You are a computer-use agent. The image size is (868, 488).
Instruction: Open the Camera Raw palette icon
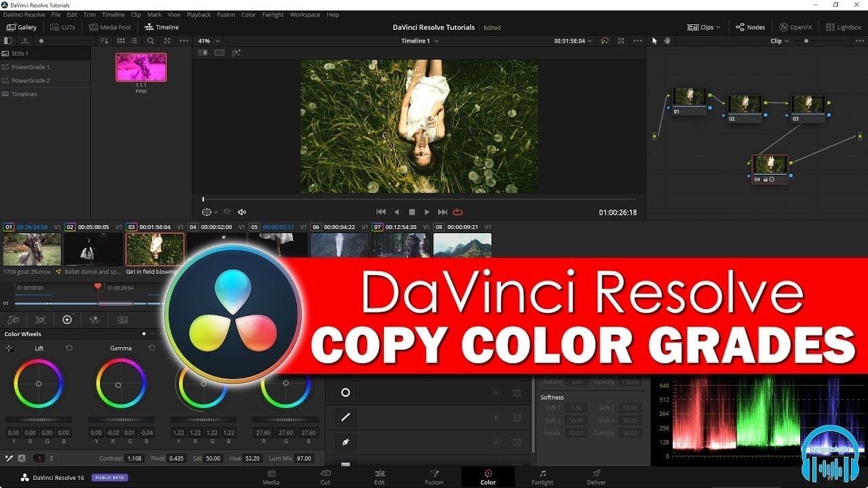(x=13, y=319)
